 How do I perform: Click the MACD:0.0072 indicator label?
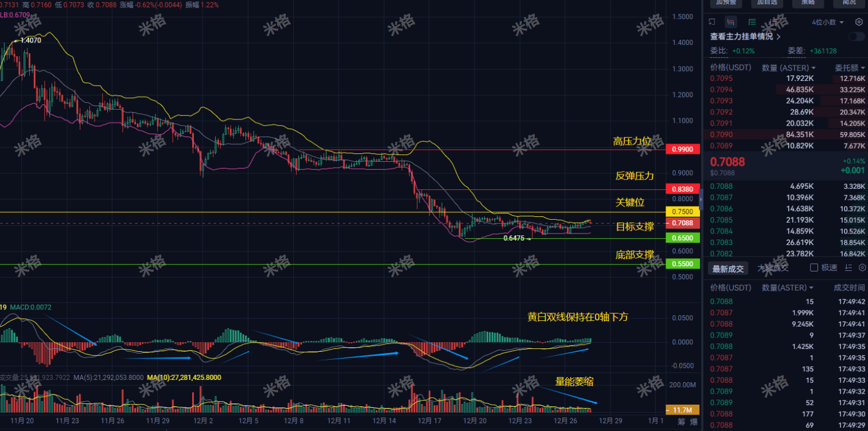click(32, 307)
